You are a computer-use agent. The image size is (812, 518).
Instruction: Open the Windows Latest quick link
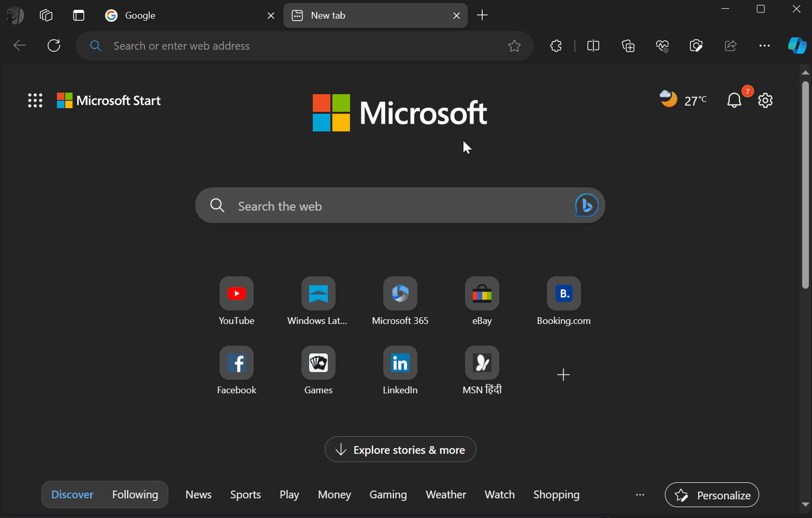click(318, 301)
